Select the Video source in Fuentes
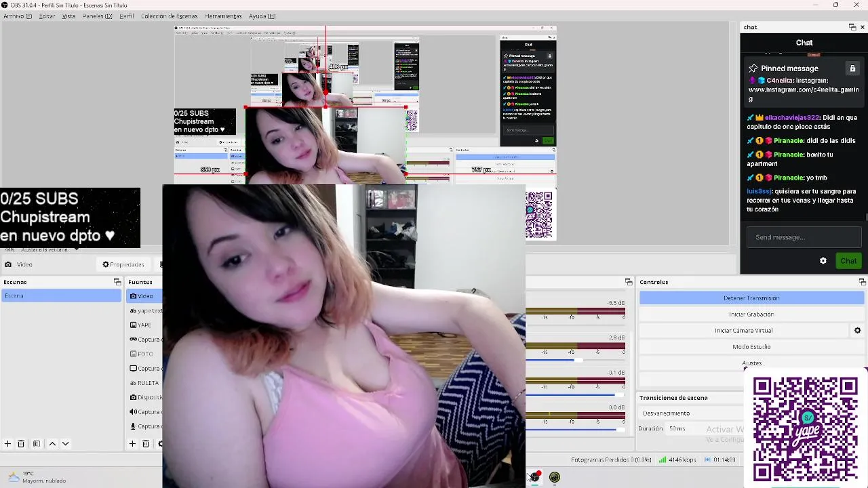This screenshot has height=488, width=868. [x=144, y=296]
